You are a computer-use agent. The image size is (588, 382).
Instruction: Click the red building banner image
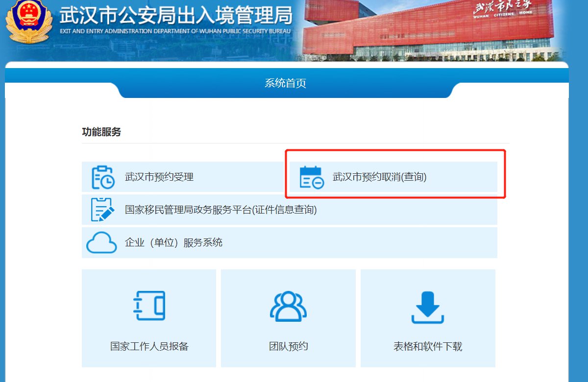tap(382, 34)
